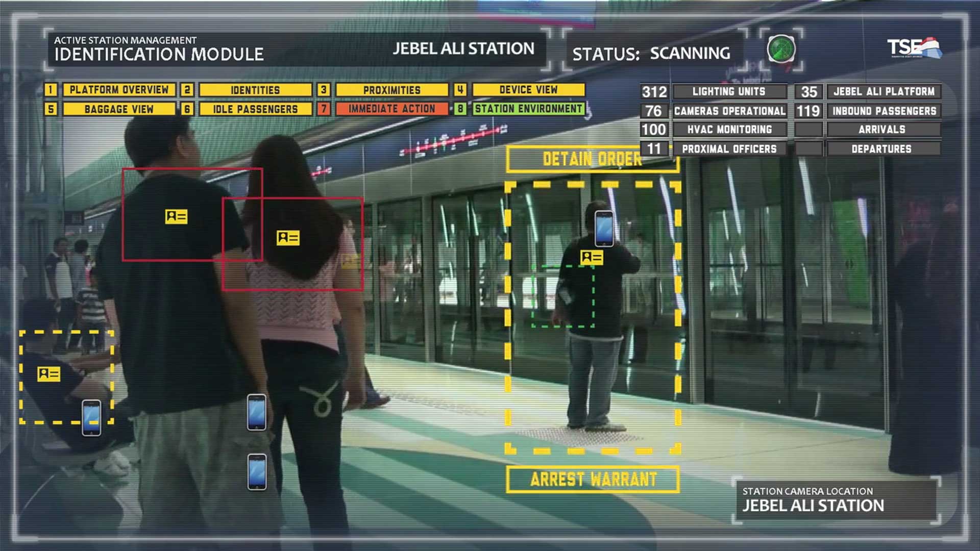Click the phone icon above the detained man
The width and height of the screenshot is (980, 551).
click(x=604, y=229)
